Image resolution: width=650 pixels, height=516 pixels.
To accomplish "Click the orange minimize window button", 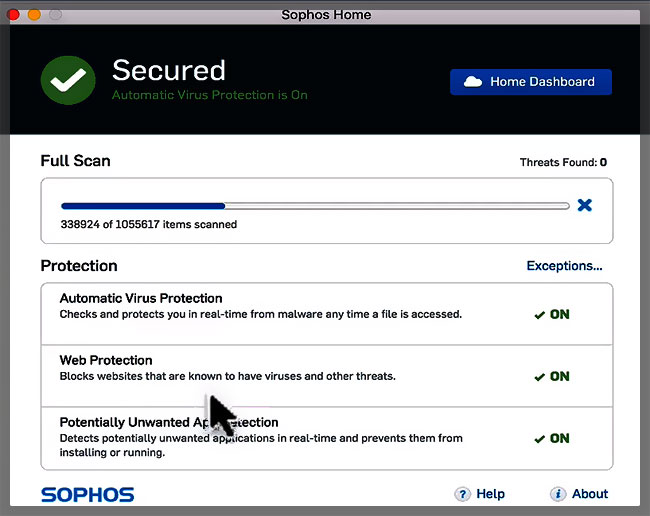I will (34, 15).
